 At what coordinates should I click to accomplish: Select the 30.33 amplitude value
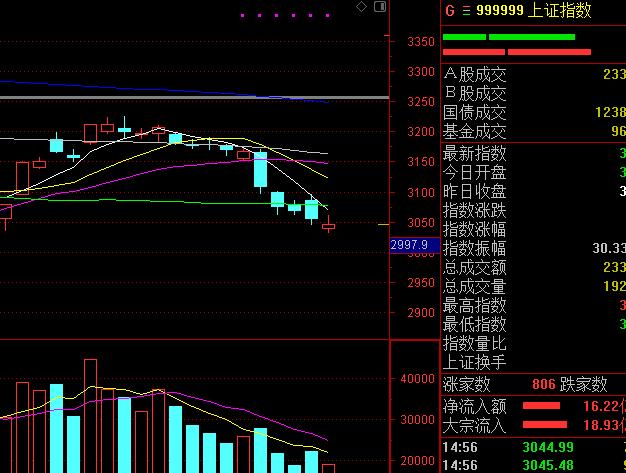[x=609, y=248]
